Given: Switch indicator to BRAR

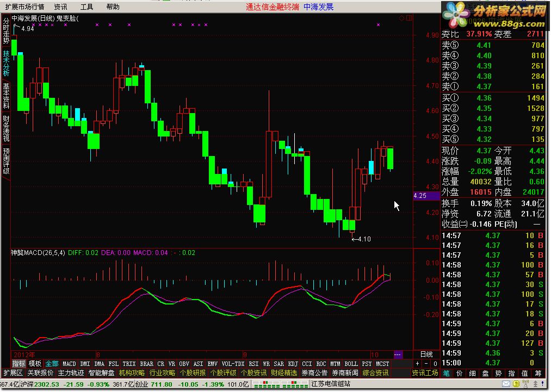Looking at the screenshot, I should tap(146, 364).
